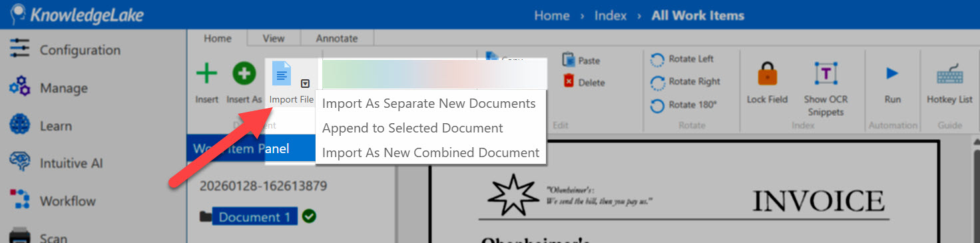Select work item 20260128-162613879
980x243 pixels.
click(263, 186)
